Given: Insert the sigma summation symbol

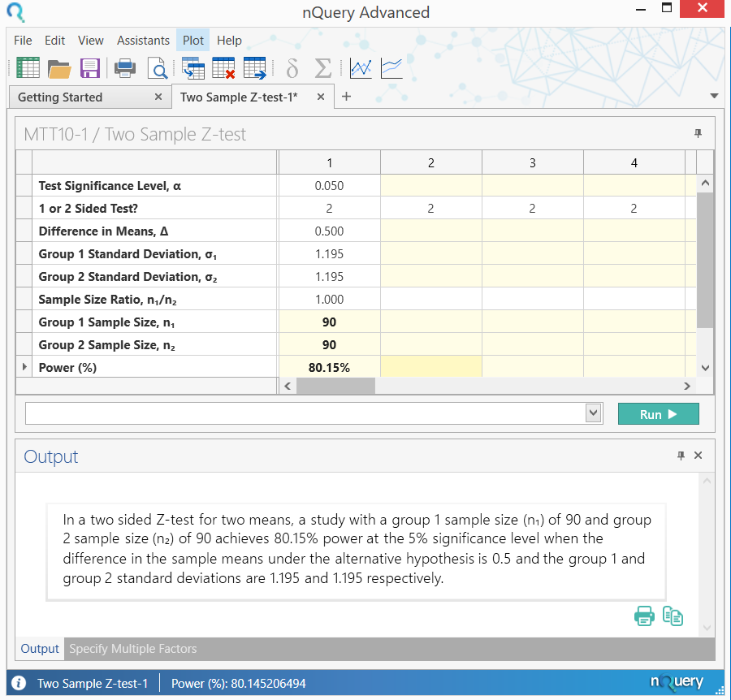Looking at the screenshot, I should [x=322, y=68].
